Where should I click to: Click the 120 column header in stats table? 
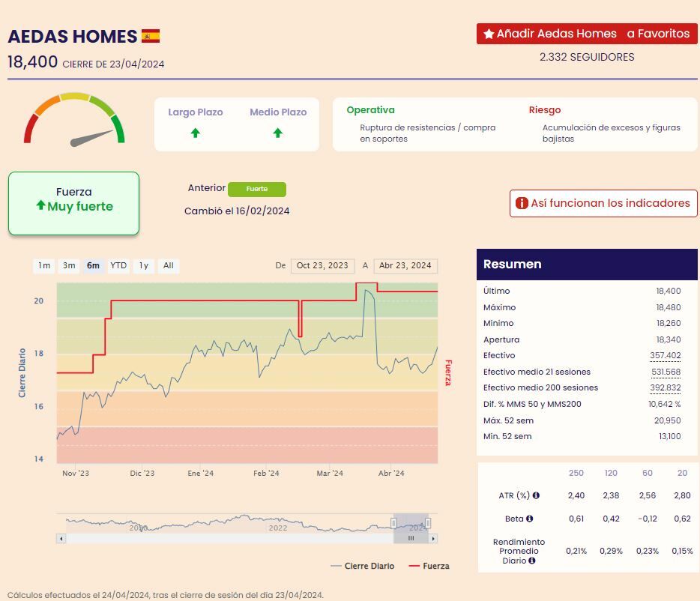point(611,473)
